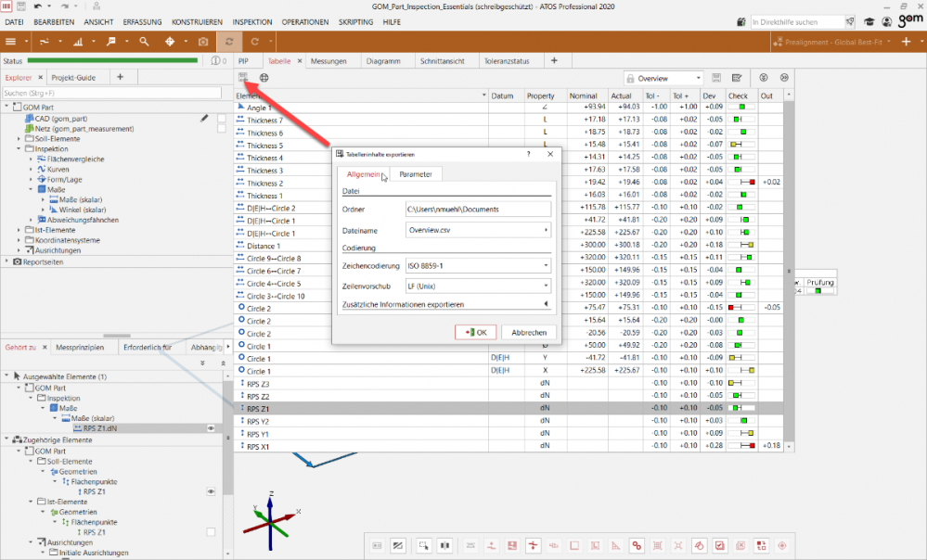Click the help question mark in dialog
This screenshot has width=927, height=560.
point(528,155)
